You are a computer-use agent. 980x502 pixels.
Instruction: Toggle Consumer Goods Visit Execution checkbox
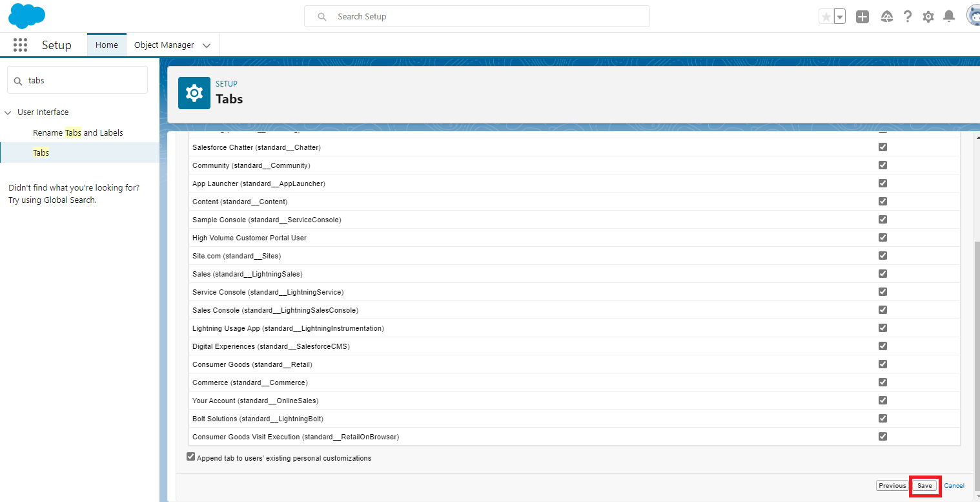click(883, 436)
